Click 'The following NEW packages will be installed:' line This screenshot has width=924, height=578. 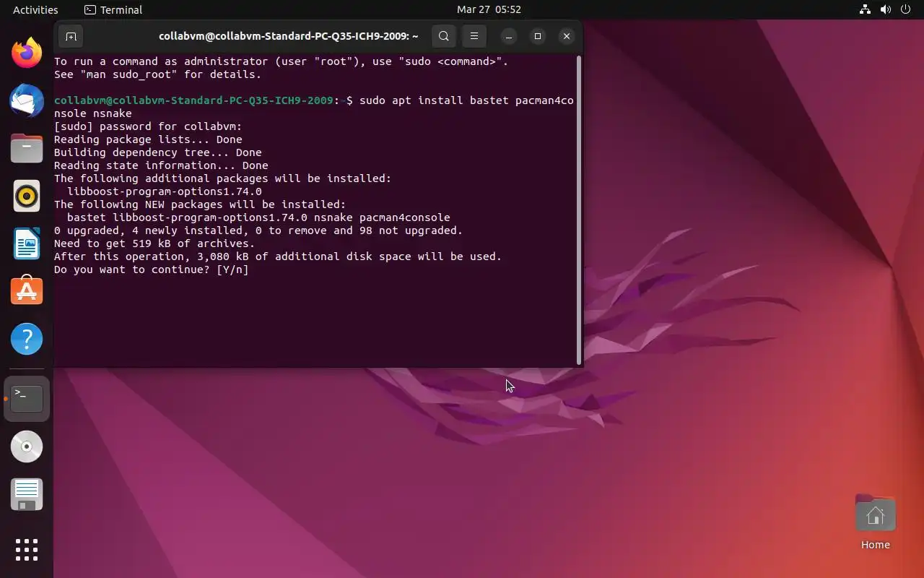(200, 204)
